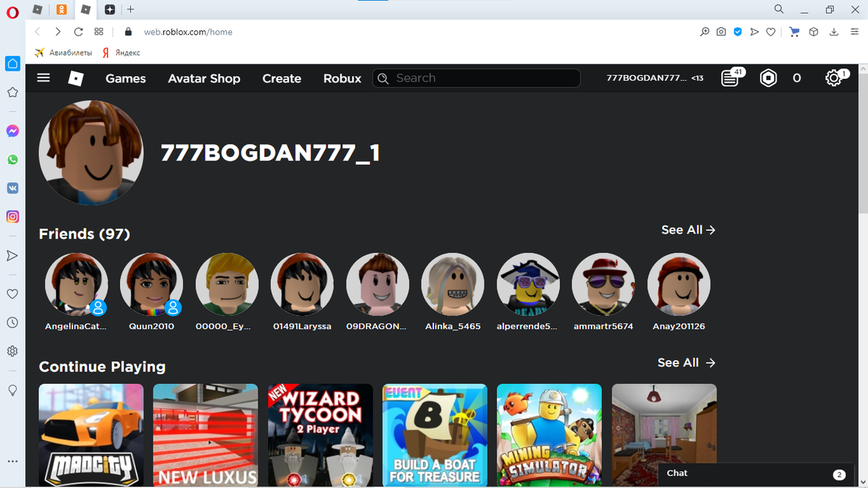Viewport: 868px width, 488px height.
Task: Open WhatsApp in Opera sidebar
Action: [12, 160]
